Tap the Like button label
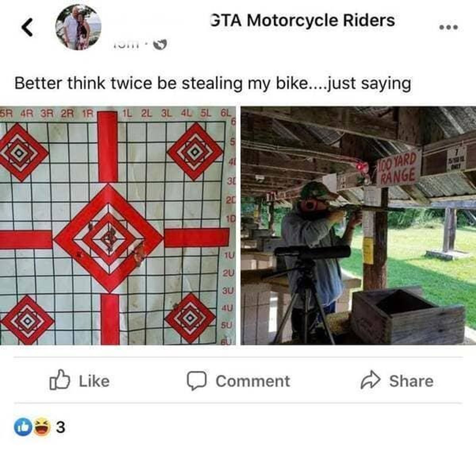The height and width of the screenshot is (455, 476). tap(94, 381)
